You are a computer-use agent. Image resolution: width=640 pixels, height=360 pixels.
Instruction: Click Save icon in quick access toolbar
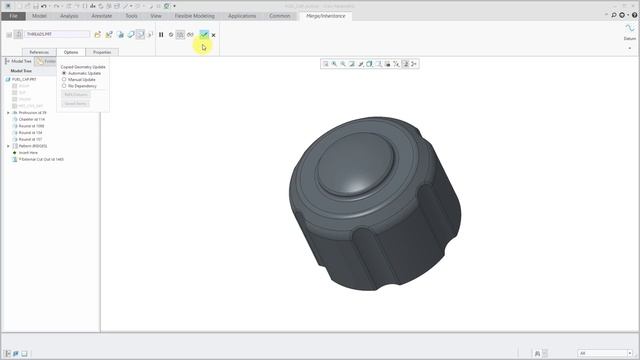(36, 6)
